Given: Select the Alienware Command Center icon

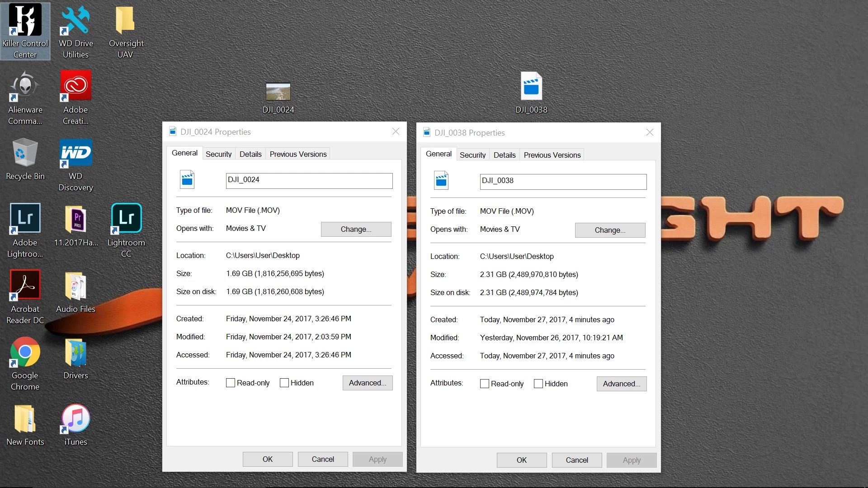Looking at the screenshot, I should coord(25,86).
